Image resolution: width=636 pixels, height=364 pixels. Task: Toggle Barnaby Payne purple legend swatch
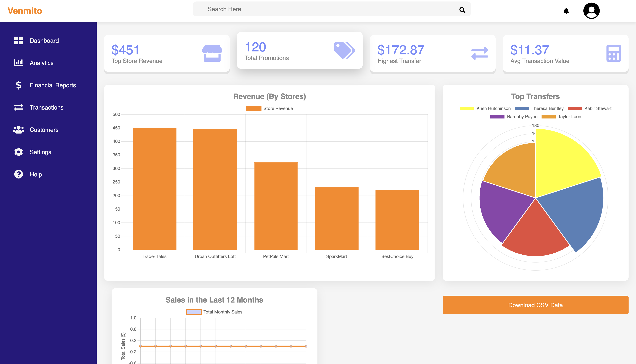click(497, 116)
